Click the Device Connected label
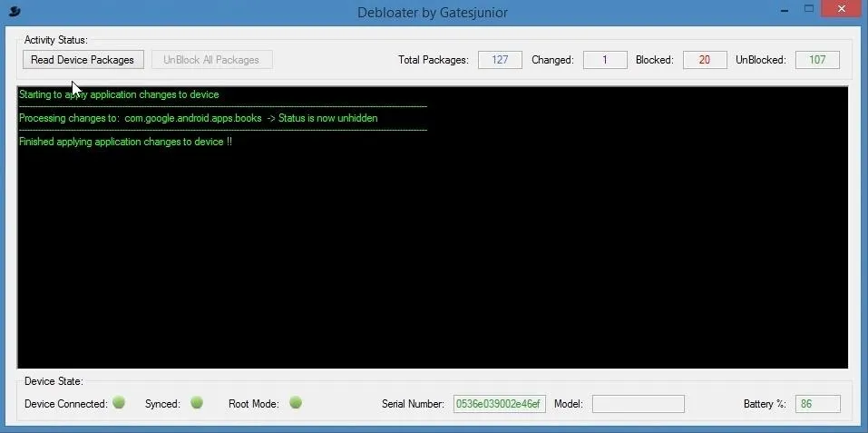Screen dimensions: 868x433 66,404
